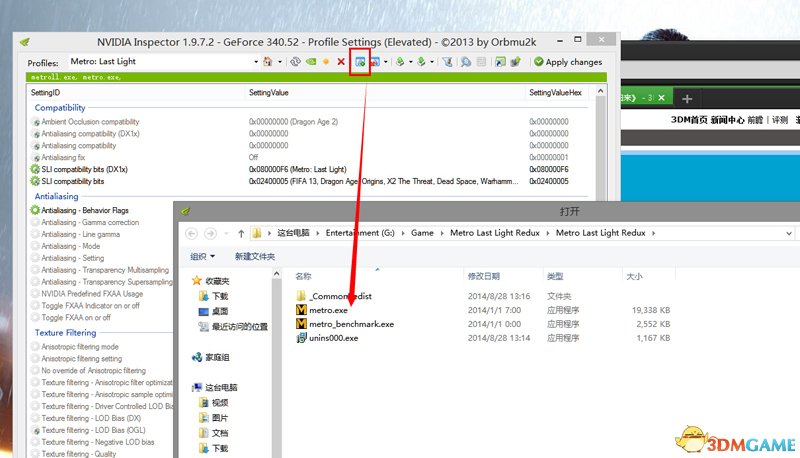
Task: Click value 0x080000F6 (Metro: Last Light)
Action: pos(297,169)
